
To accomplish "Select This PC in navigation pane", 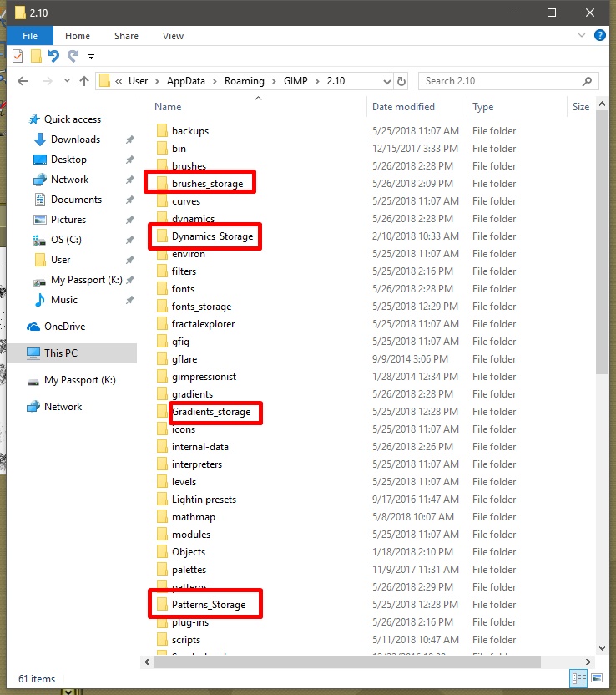I will click(61, 353).
